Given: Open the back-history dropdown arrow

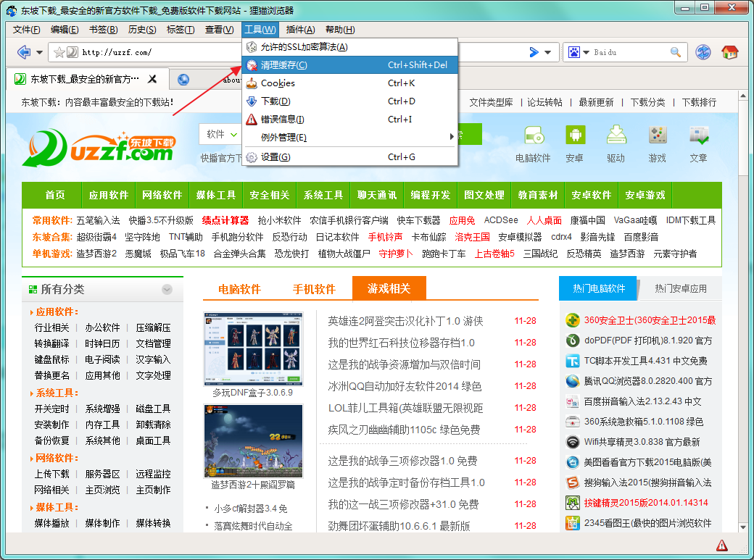Looking at the screenshot, I should pos(39,52).
